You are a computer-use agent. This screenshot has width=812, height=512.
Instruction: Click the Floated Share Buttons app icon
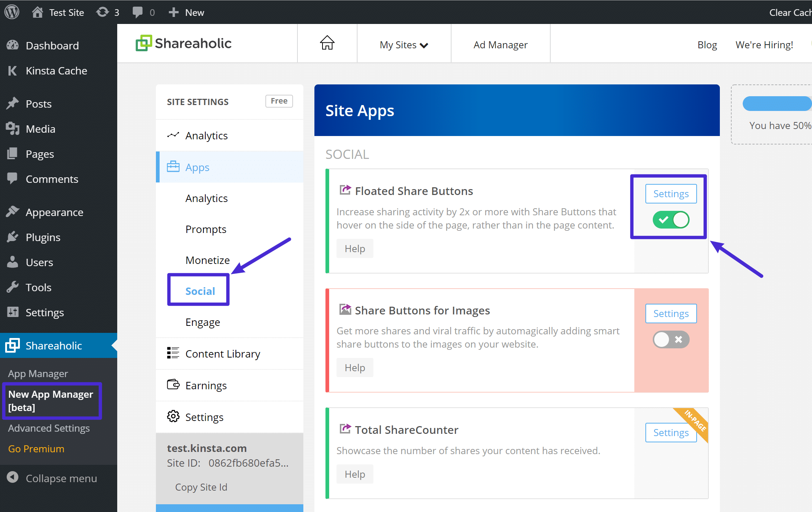click(344, 190)
